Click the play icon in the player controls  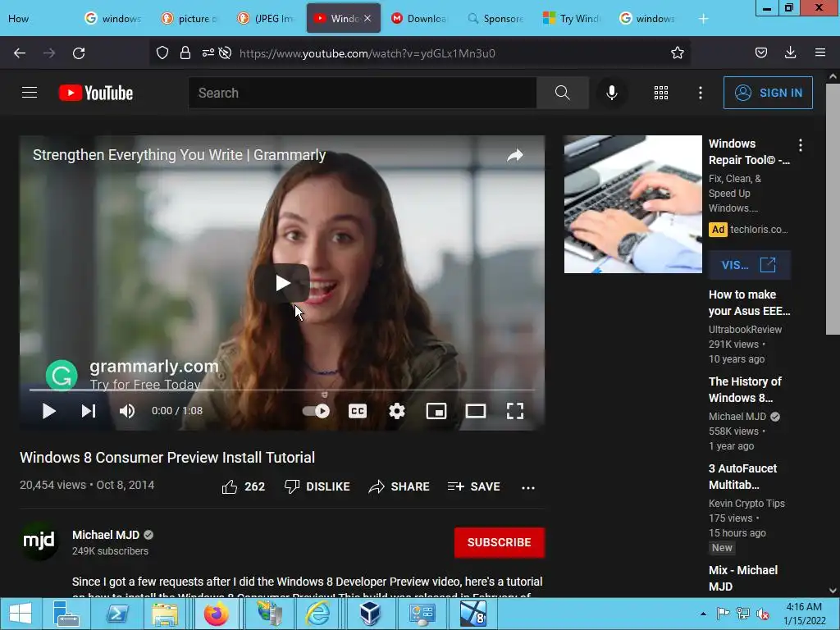[48, 411]
